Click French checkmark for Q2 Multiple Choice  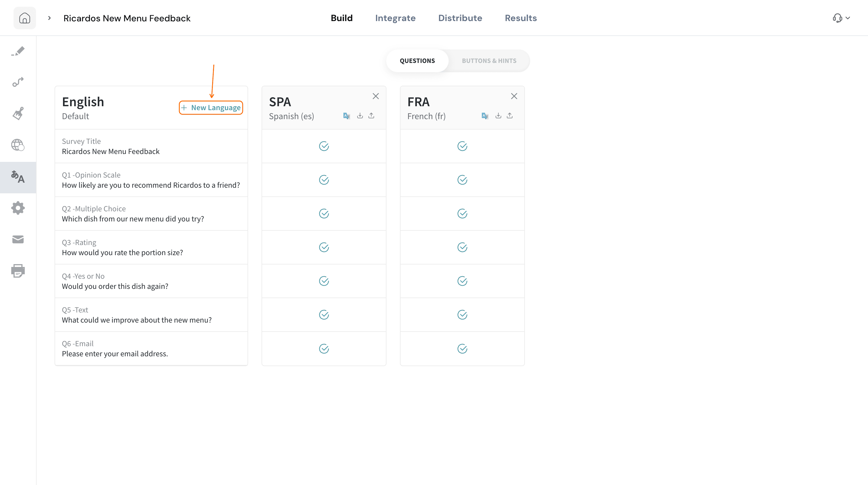(x=462, y=213)
